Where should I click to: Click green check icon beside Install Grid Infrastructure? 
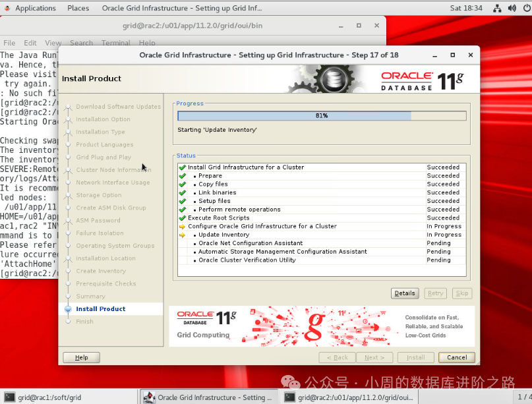click(182, 167)
